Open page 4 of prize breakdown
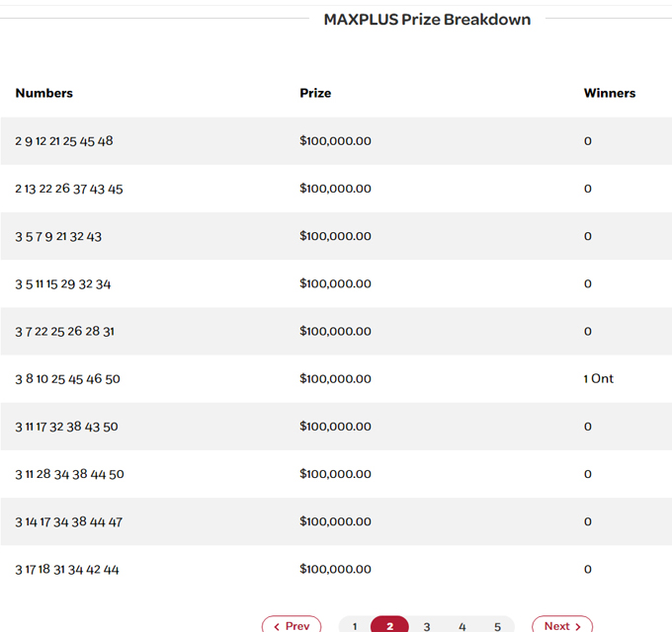The width and height of the screenshot is (672, 632). 462,626
